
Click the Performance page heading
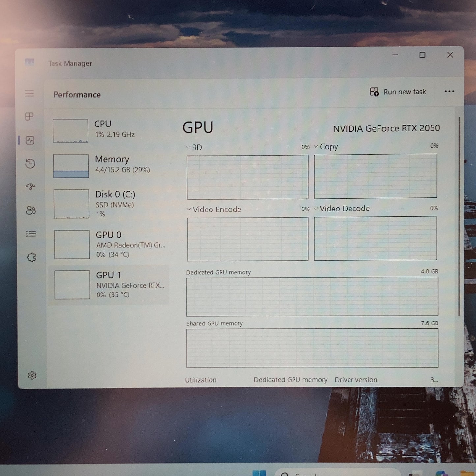[77, 95]
